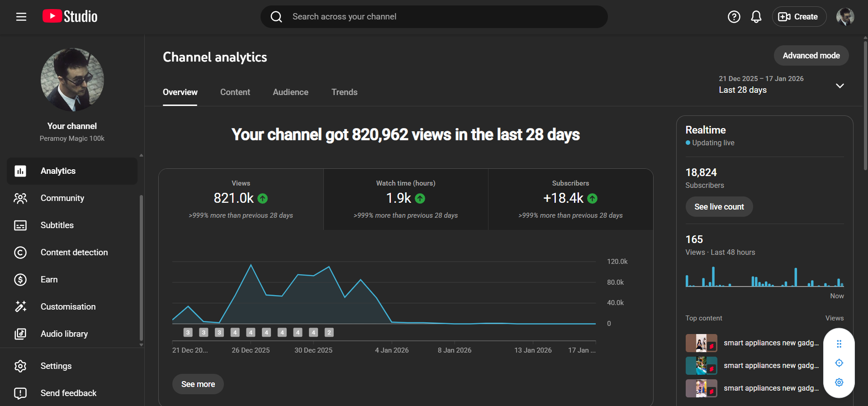The width and height of the screenshot is (868, 406).
Task: Open the account avatar menu
Action: pos(844,17)
